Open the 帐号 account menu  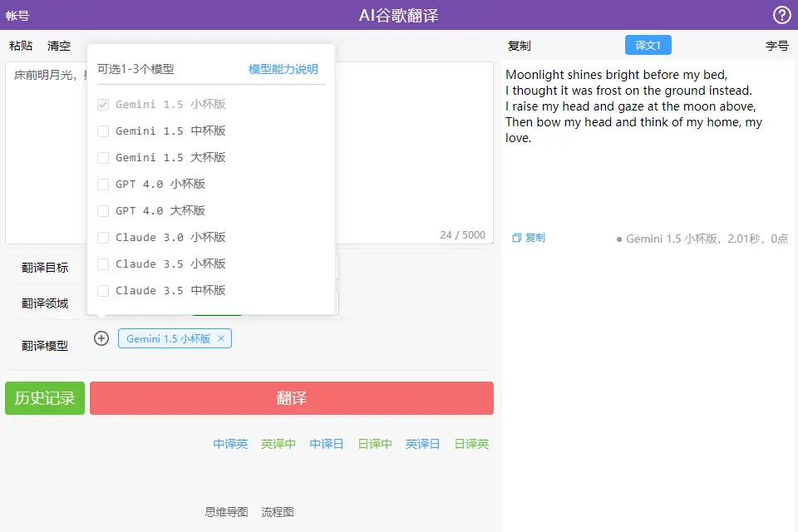(x=18, y=15)
